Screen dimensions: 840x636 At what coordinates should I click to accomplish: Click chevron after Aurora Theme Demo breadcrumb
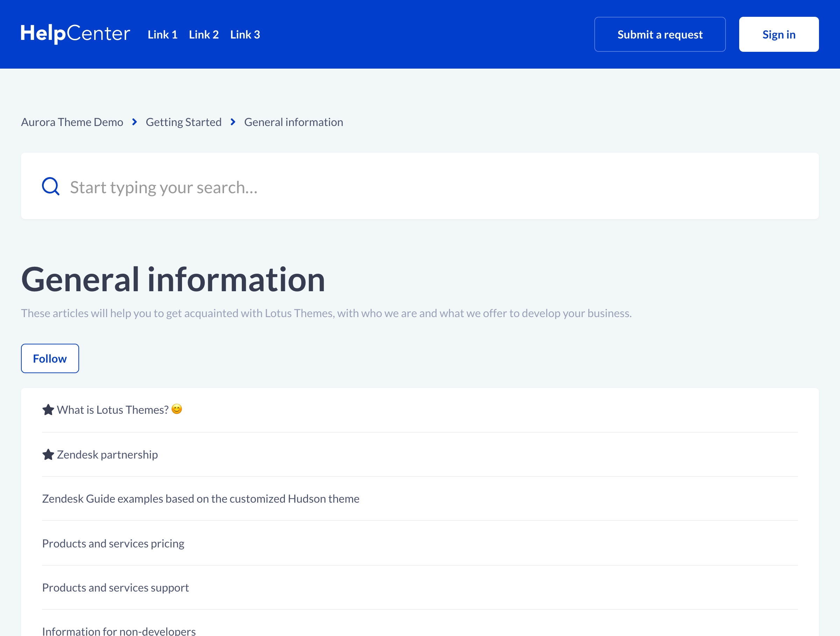(134, 122)
